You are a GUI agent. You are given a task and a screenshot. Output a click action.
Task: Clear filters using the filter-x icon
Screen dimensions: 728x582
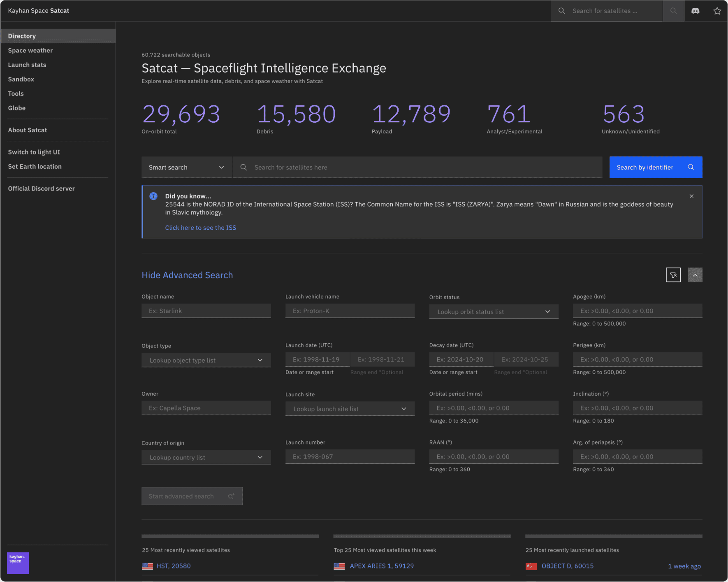673,275
